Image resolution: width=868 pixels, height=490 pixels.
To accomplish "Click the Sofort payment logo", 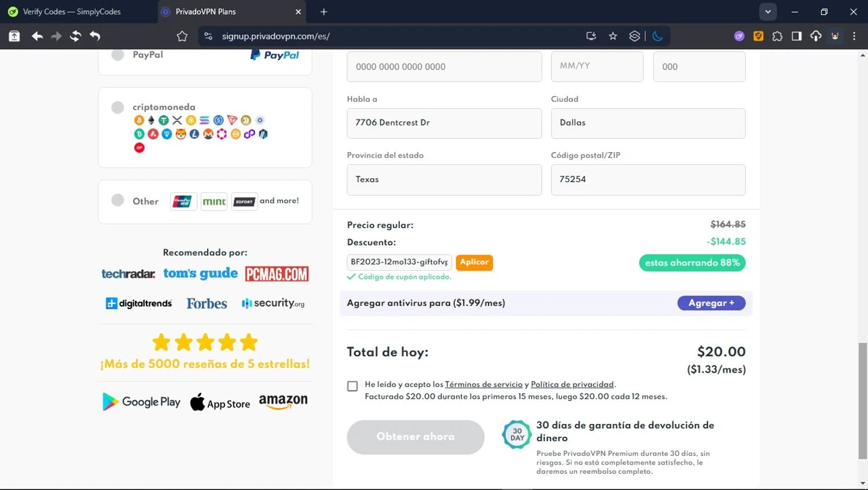I will [x=244, y=201].
